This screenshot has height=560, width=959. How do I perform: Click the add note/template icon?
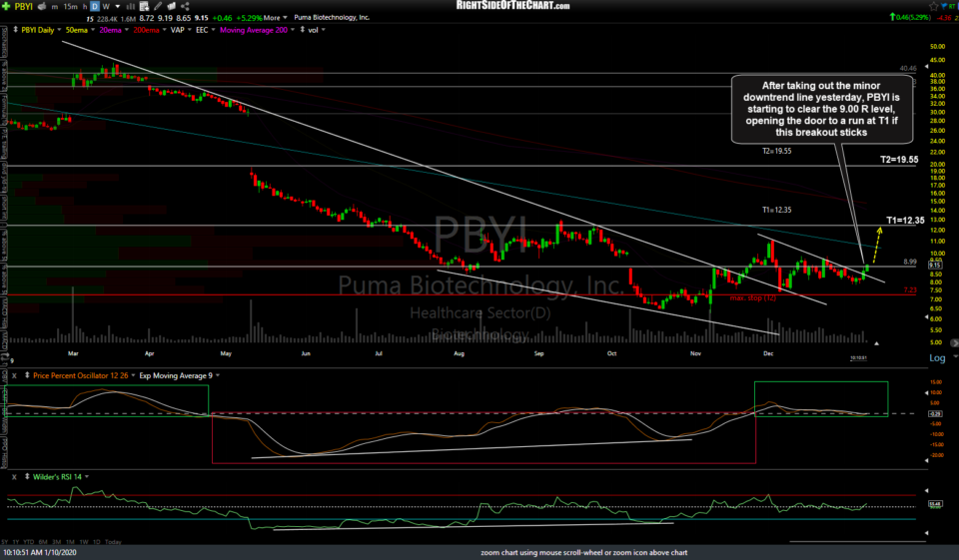point(144,6)
